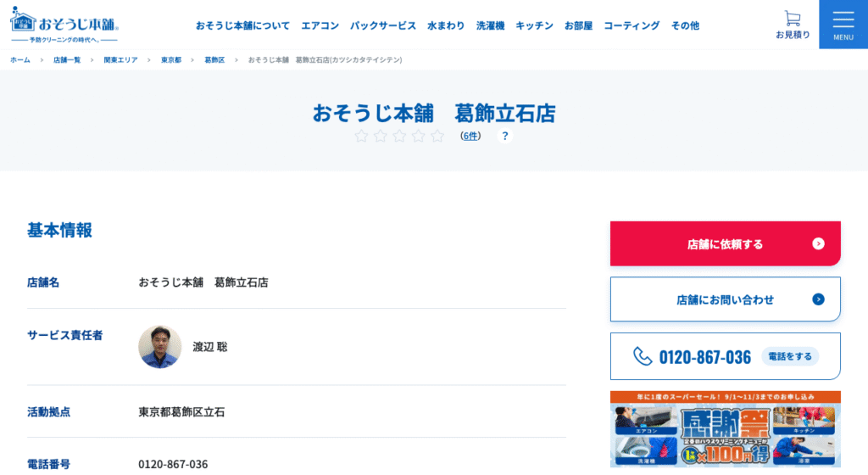The image size is (868, 475).
Task: Go to 葛飾区 breadcrumb
Action: (214, 59)
